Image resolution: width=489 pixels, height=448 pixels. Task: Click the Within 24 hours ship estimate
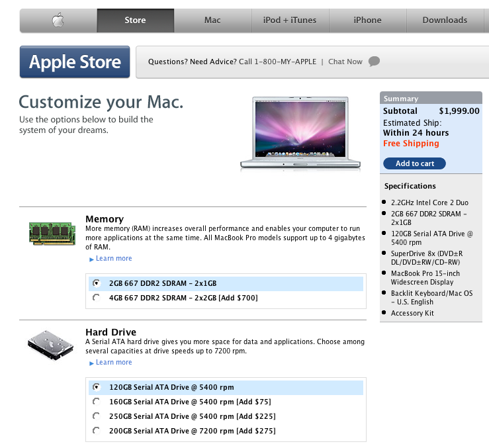(x=416, y=133)
